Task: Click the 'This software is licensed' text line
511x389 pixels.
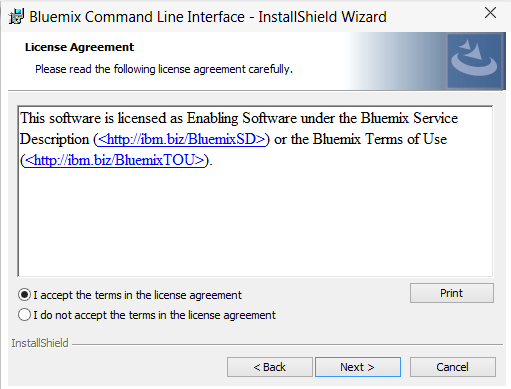Action: click(x=239, y=119)
